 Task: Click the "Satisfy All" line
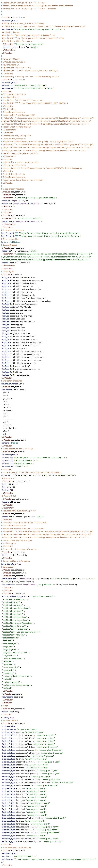pyautogui.click(x=8, y=490)
